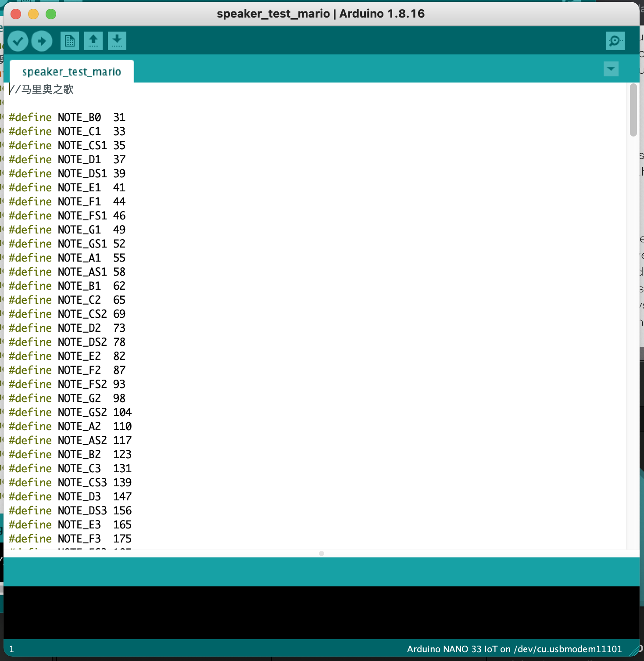Click the Verify checkmark button
This screenshot has width=644, height=661.
pyautogui.click(x=18, y=41)
